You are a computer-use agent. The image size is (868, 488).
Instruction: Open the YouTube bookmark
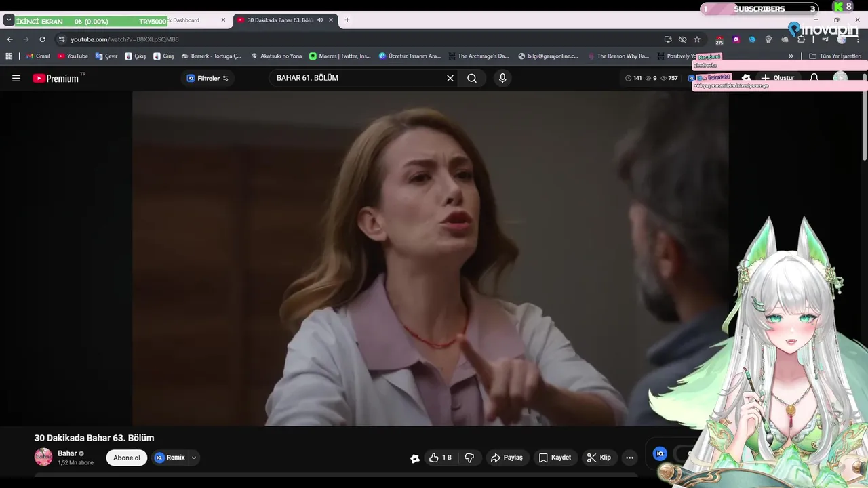click(73, 56)
